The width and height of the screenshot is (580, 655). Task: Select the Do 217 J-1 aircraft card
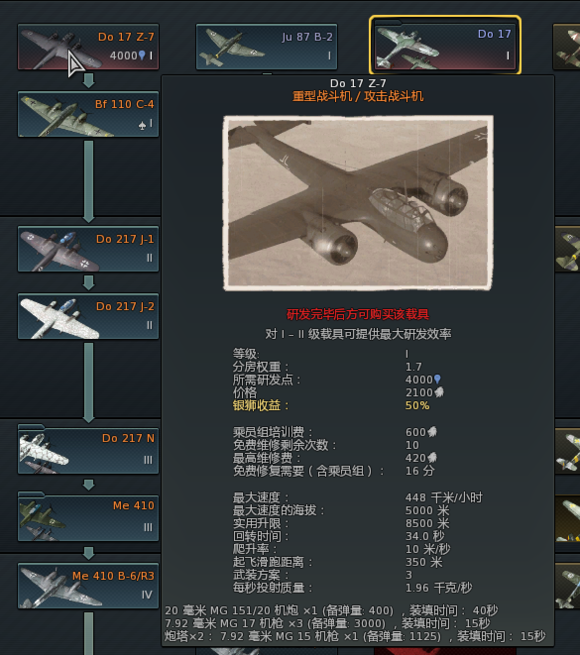88,249
